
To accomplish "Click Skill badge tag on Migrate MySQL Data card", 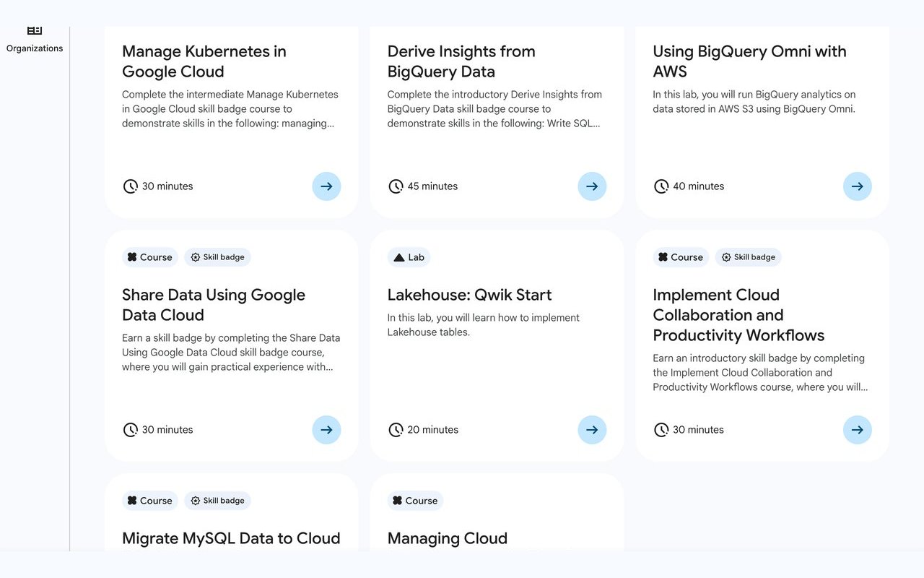I will click(217, 501).
